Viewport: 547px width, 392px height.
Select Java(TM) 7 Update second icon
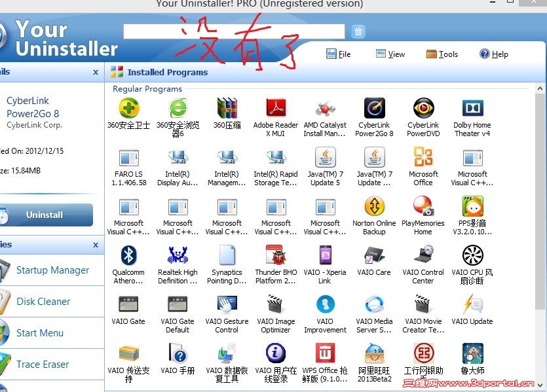point(374,158)
